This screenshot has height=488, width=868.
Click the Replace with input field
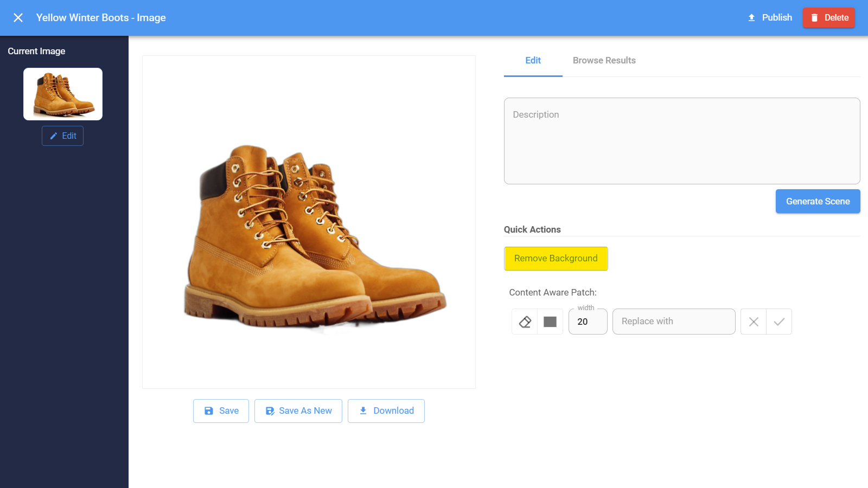[673, 321]
